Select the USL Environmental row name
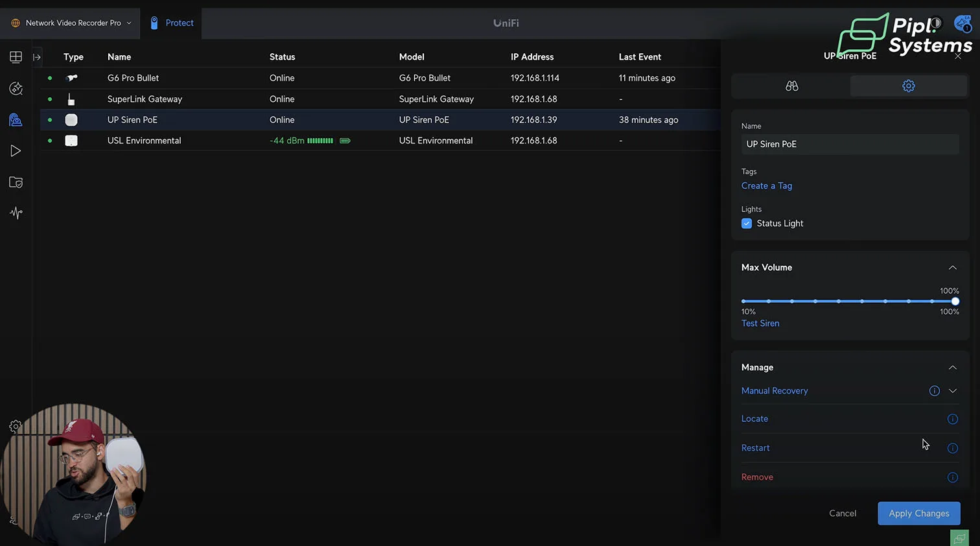The width and height of the screenshot is (980, 546). click(144, 141)
